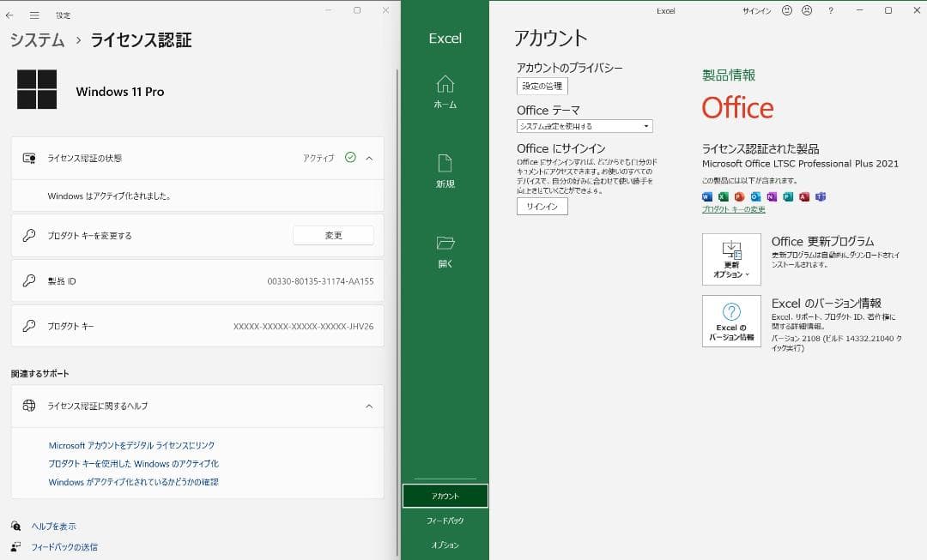The height and width of the screenshot is (560, 927).
Task: Click 新規 in the Excel sidebar
Action: pyautogui.click(x=445, y=168)
